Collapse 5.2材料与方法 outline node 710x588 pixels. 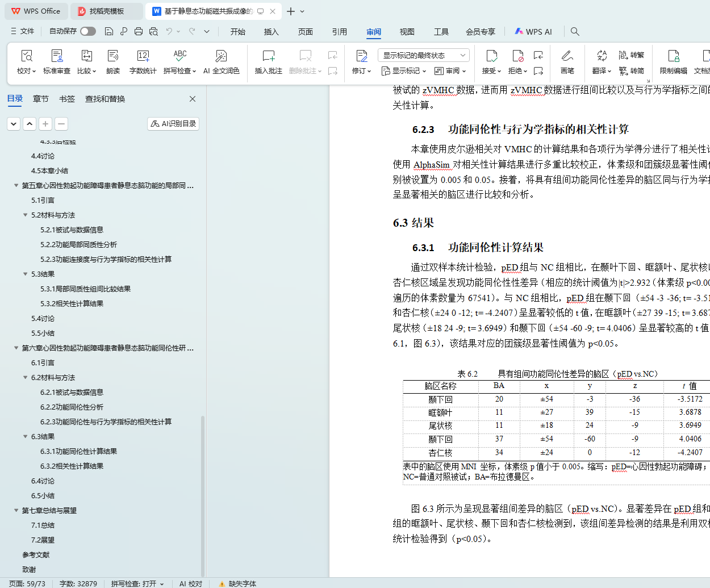[25, 215]
